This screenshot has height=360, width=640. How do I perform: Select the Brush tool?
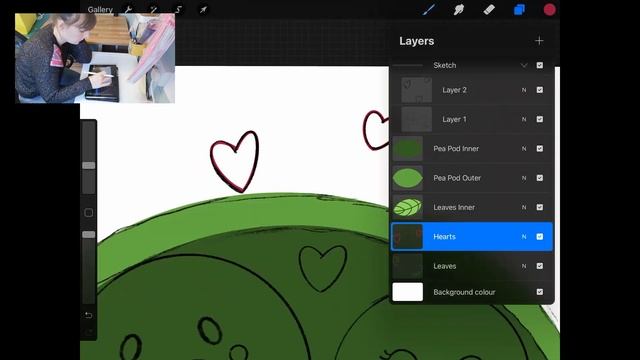click(429, 9)
